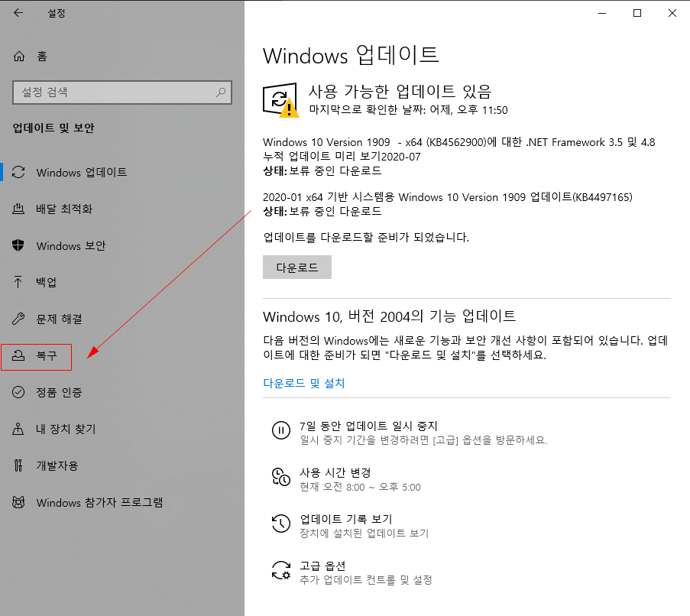
Task: Open the 홈 home icon
Action: tap(19, 57)
